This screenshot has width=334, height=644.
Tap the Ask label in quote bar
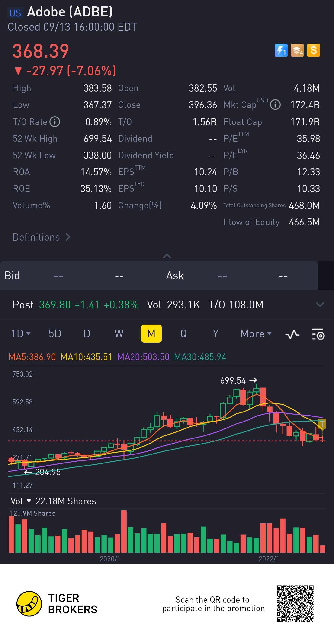pyautogui.click(x=175, y=276)
